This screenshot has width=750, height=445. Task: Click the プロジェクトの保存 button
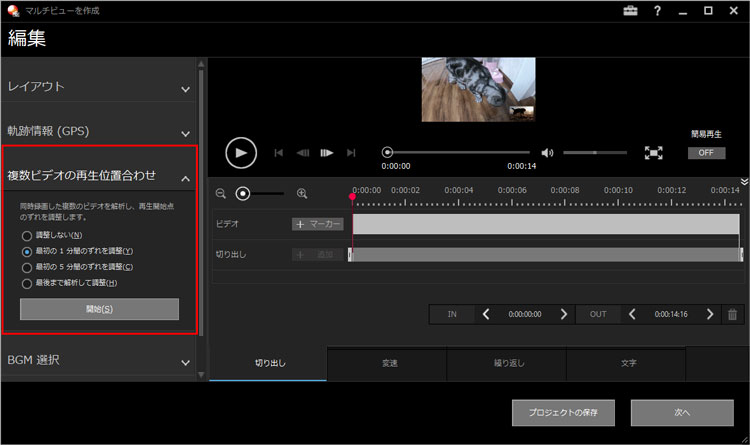pos(563,412)
